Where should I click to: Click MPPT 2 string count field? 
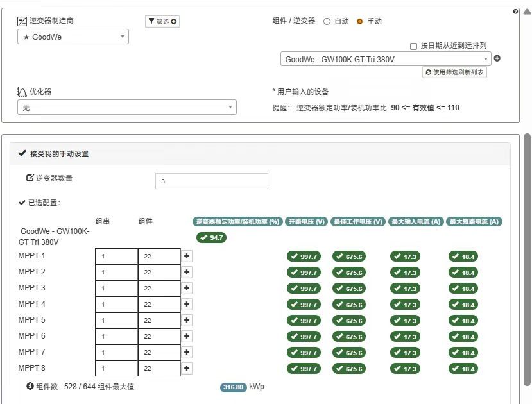tap(116, 272)
